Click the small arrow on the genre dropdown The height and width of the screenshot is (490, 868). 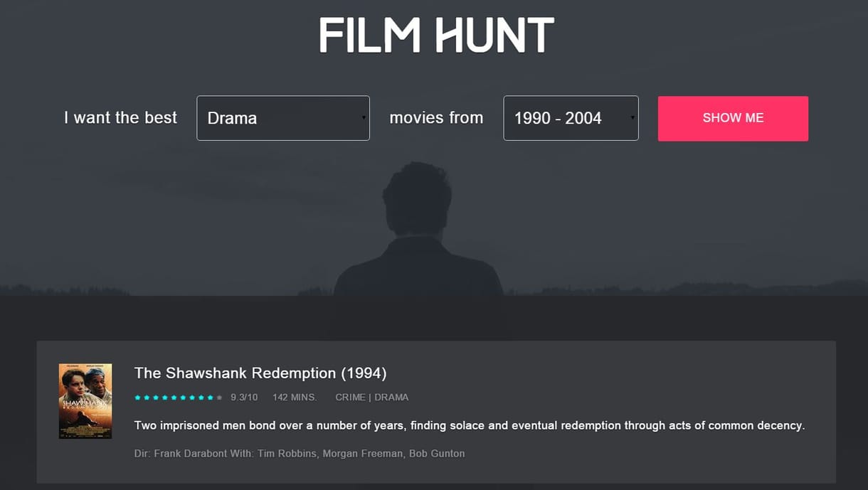pos(364,118)
